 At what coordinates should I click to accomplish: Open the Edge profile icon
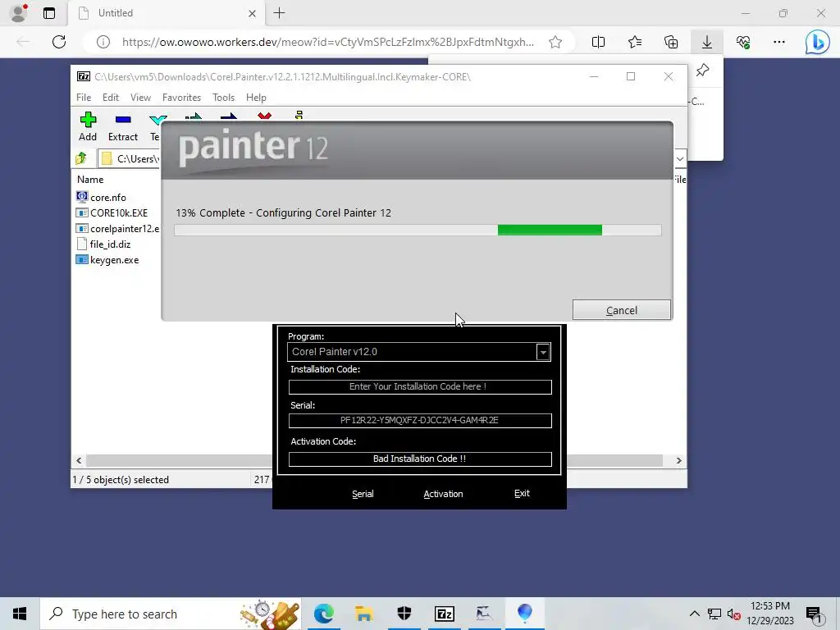20,13
